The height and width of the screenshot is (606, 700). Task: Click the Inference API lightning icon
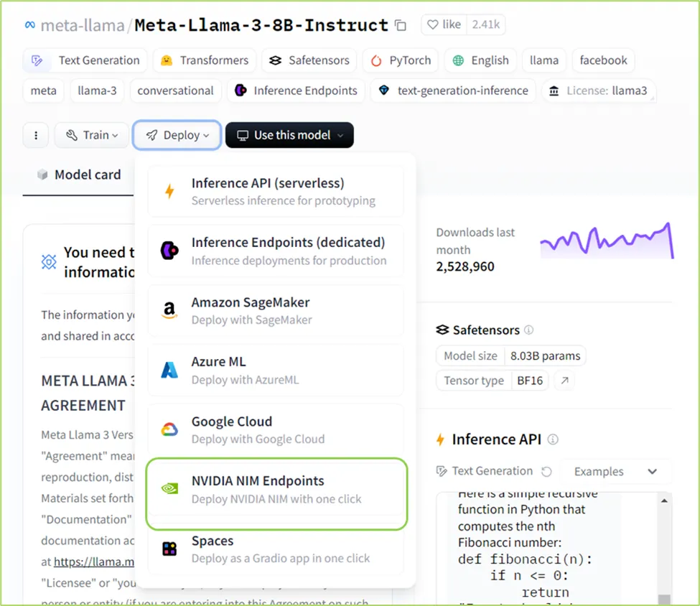441,440
